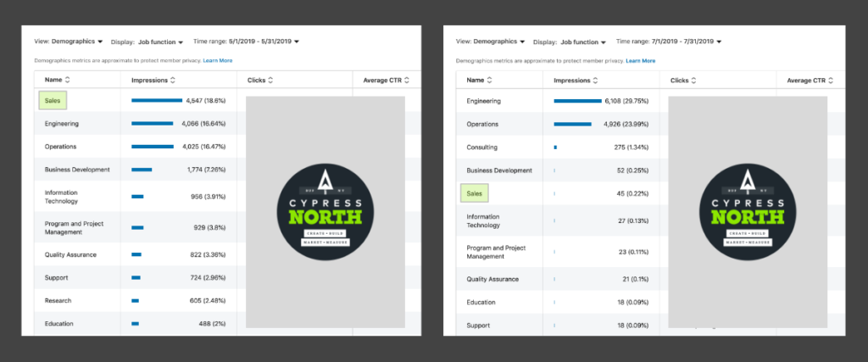Select Education row in right table
Screen dimensions: 868x362
[x=481, y=302]
